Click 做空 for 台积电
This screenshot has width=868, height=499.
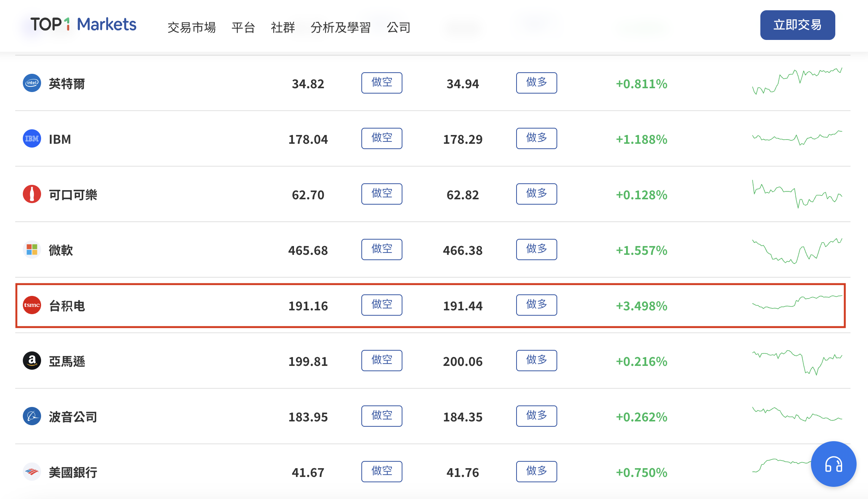pyautogui.click(x=382, y=305)
